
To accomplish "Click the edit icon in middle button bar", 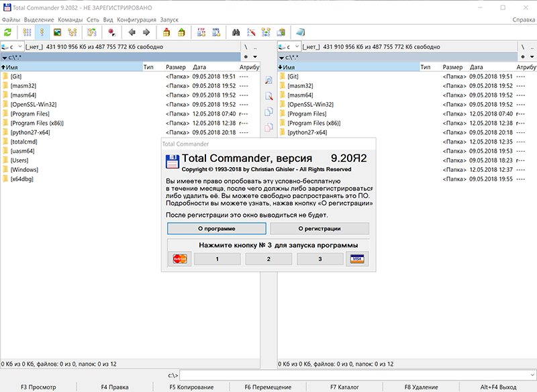I will (x=269, y=96).
